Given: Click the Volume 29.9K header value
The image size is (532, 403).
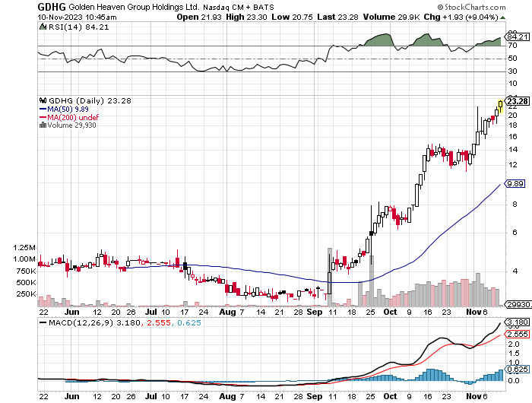Looking at the screenshot, I should [x=391, y=17].
